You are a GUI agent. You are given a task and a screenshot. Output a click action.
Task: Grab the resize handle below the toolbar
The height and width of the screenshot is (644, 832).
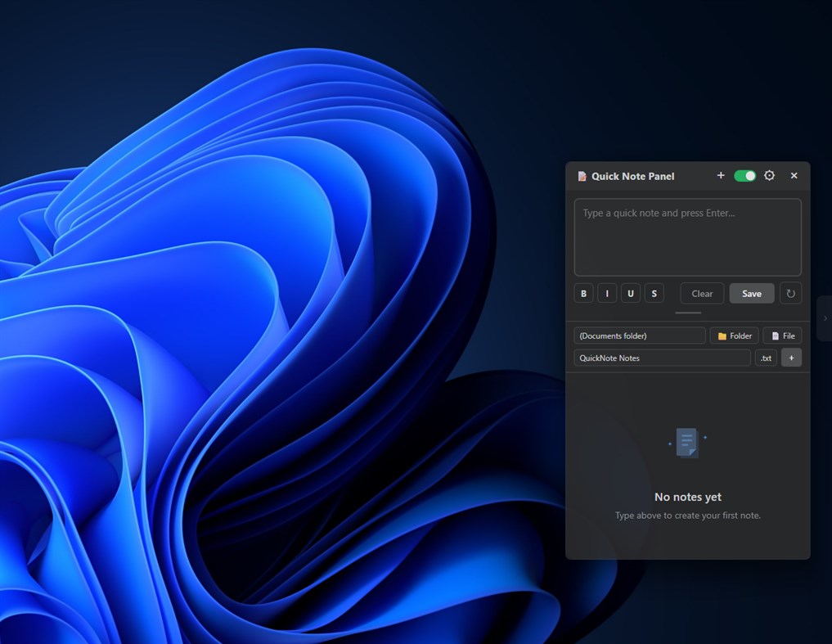point(688,313)
